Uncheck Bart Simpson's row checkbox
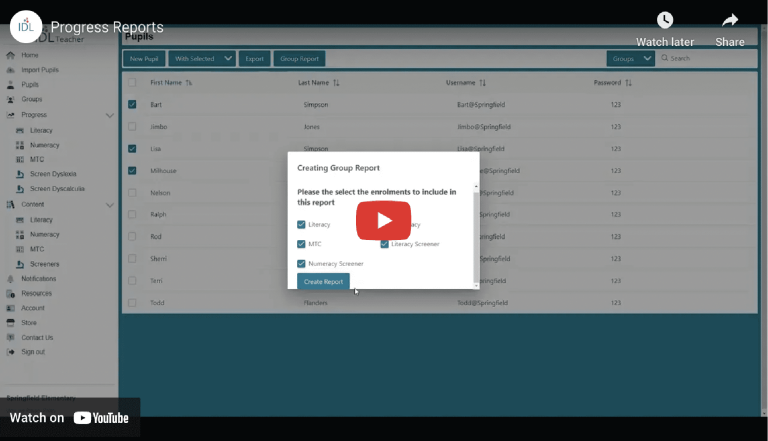 pos(132,104)
